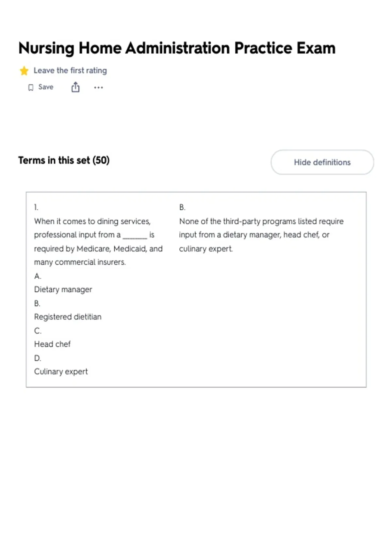Click the option letter A label
This screenshot has width=392, height=556.
[x=38, y=276]
